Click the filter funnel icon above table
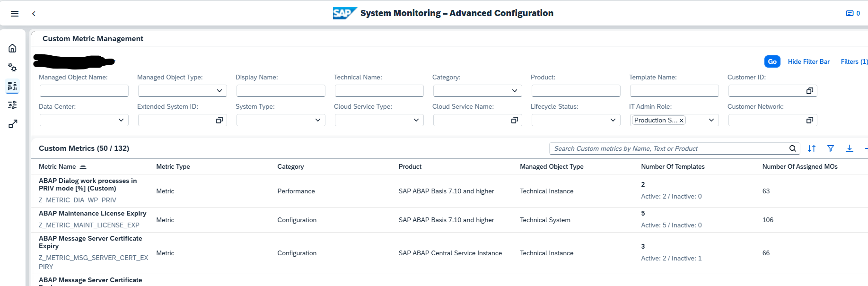 coord(831,148)
